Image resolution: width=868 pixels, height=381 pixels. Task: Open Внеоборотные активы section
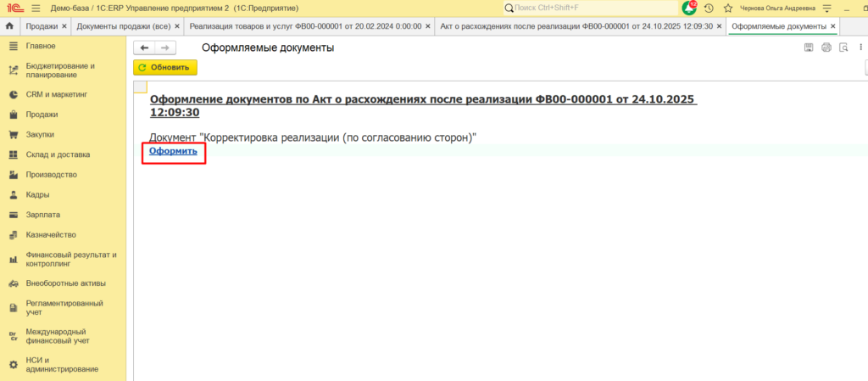[x=63, y=283]
